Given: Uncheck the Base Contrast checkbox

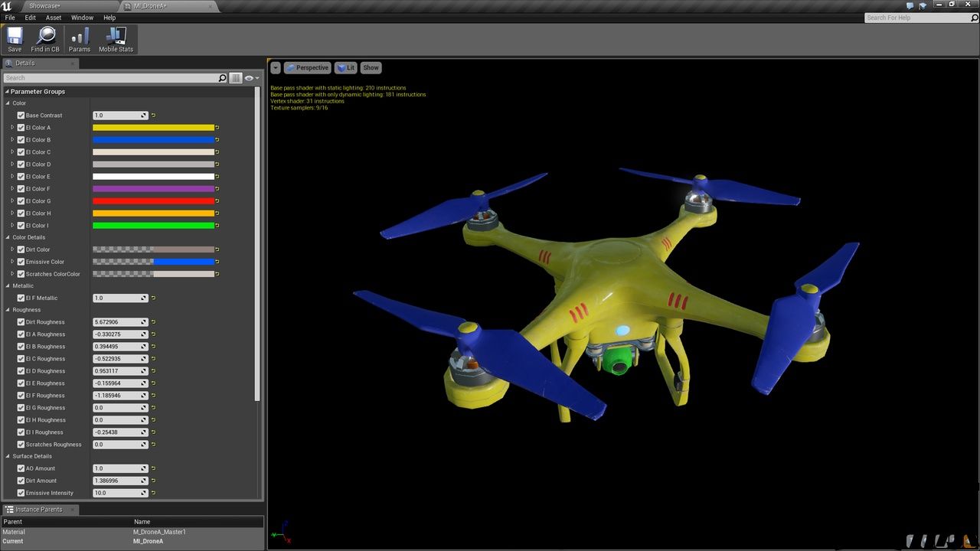Looking at the screenshot, I should pyautogui.click(x=21, y=116).
